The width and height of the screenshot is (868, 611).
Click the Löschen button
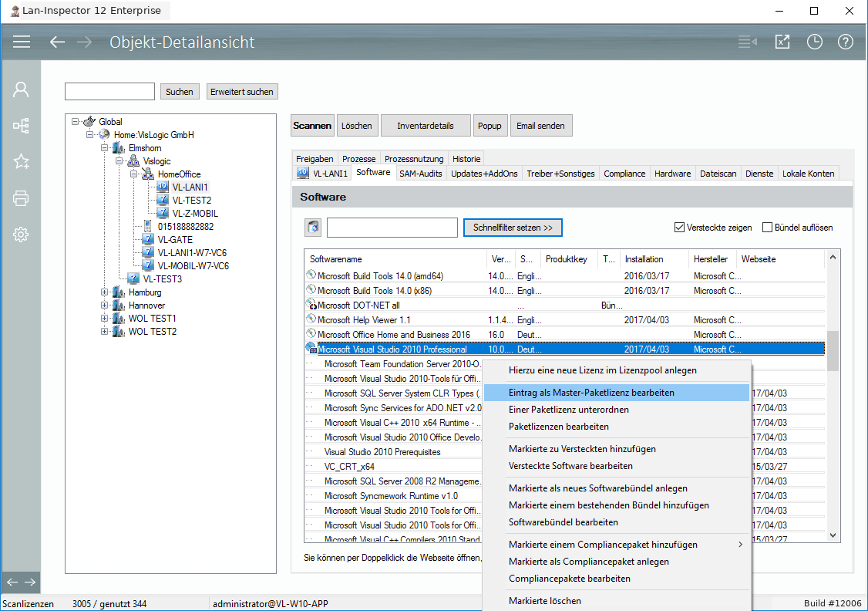click(x=356, y=126)
